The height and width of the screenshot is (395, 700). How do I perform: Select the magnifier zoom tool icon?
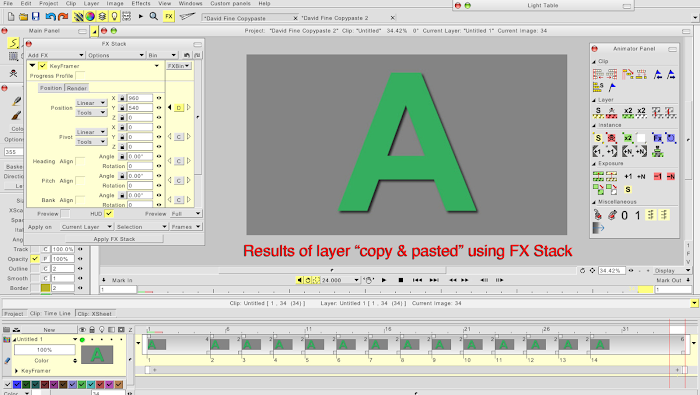(x=154, y=17)
